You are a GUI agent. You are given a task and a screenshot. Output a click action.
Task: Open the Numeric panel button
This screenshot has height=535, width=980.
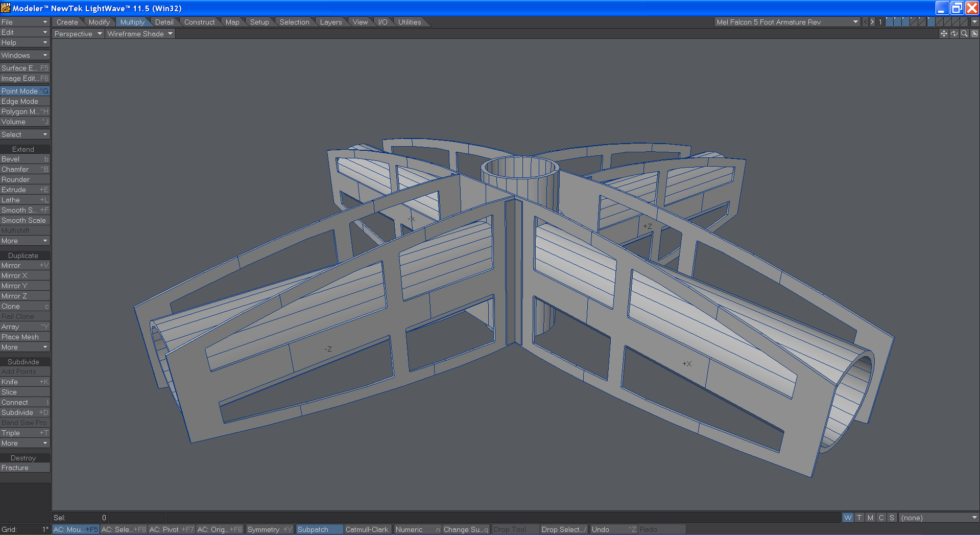[417, 529]
